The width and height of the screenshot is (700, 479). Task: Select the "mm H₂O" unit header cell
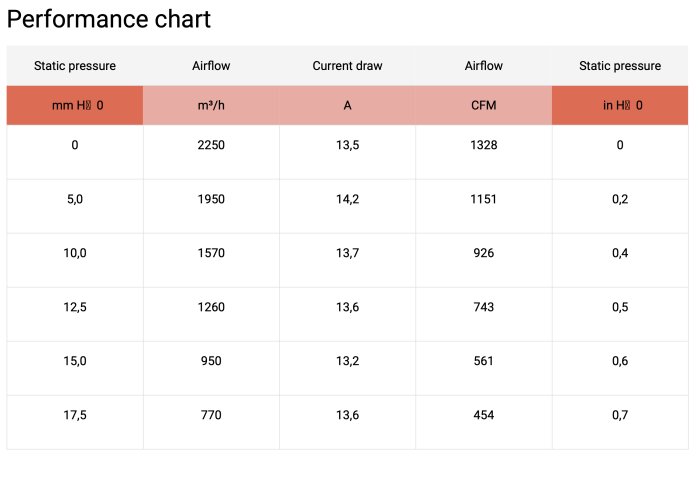tap(75, 105)
